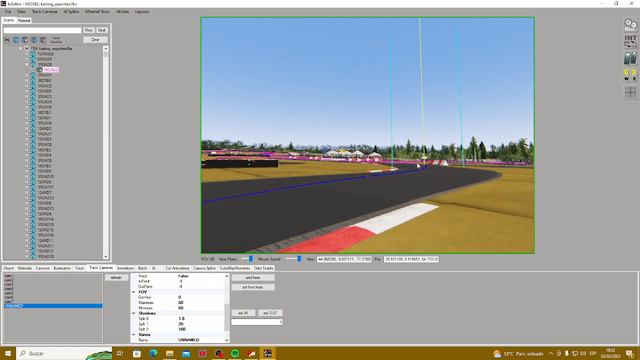Switch to the Illumination tab
The width and height of the screenshot is (640, 360).
[x=62, y=268]
